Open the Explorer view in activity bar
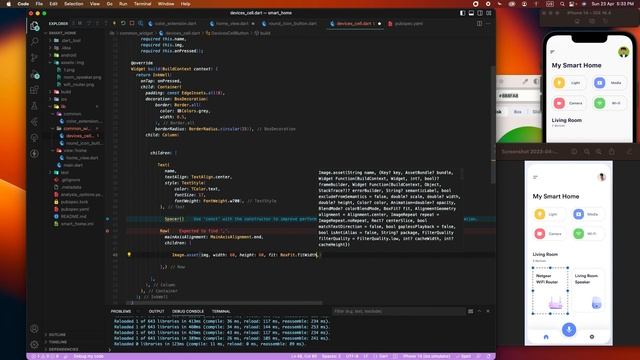Viewport: 640px width, 360px height. pyautogui.click(x=35, y=26)
